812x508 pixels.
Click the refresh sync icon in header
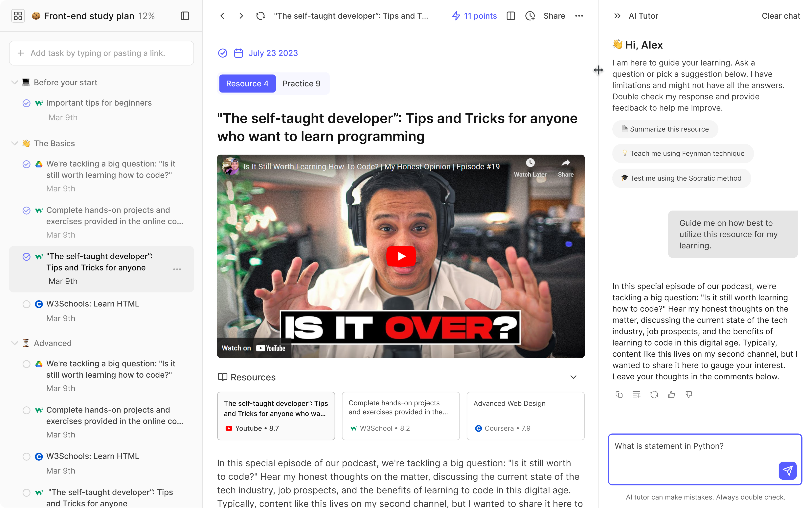pos(260,16)
